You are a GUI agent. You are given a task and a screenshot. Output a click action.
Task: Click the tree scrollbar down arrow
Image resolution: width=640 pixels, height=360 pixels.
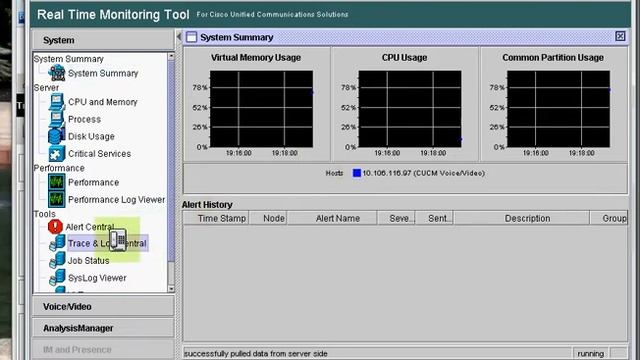coord(171,289)
